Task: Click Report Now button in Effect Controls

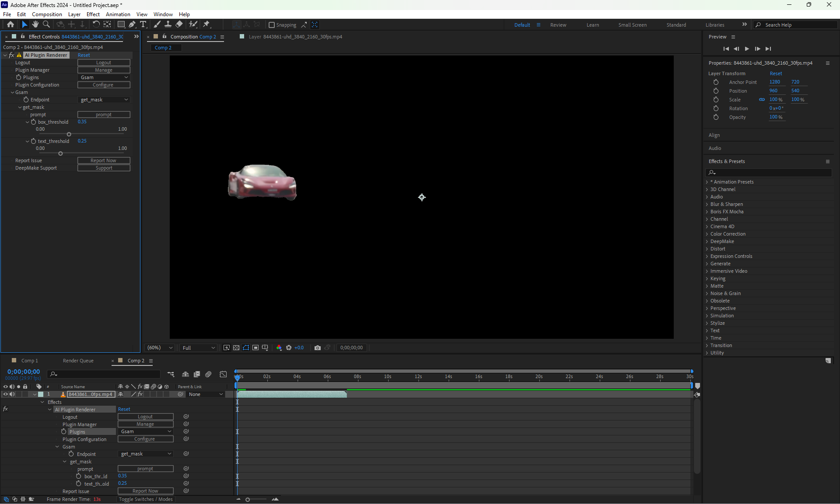Action: (104, 160)
